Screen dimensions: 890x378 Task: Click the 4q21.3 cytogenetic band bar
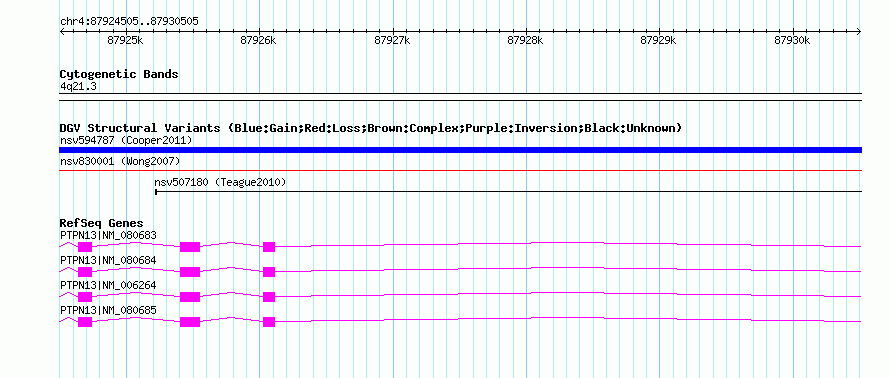pos(460,96)
